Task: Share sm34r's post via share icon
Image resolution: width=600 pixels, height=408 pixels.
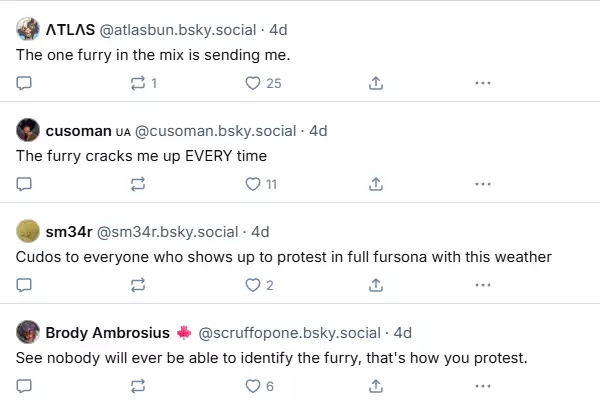Action: click(x=376, y=285)
